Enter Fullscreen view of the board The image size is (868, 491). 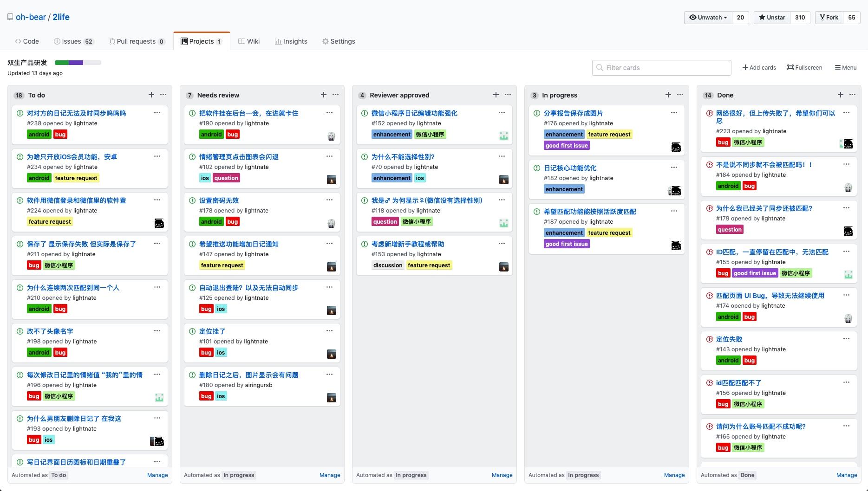(805, 68)
